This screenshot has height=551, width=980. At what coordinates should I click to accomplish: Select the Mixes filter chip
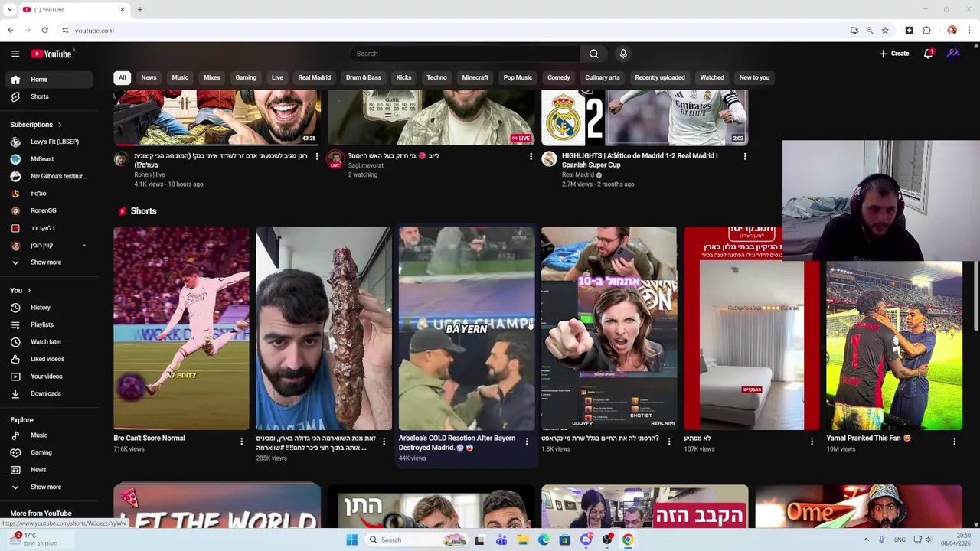click(212, 77)
